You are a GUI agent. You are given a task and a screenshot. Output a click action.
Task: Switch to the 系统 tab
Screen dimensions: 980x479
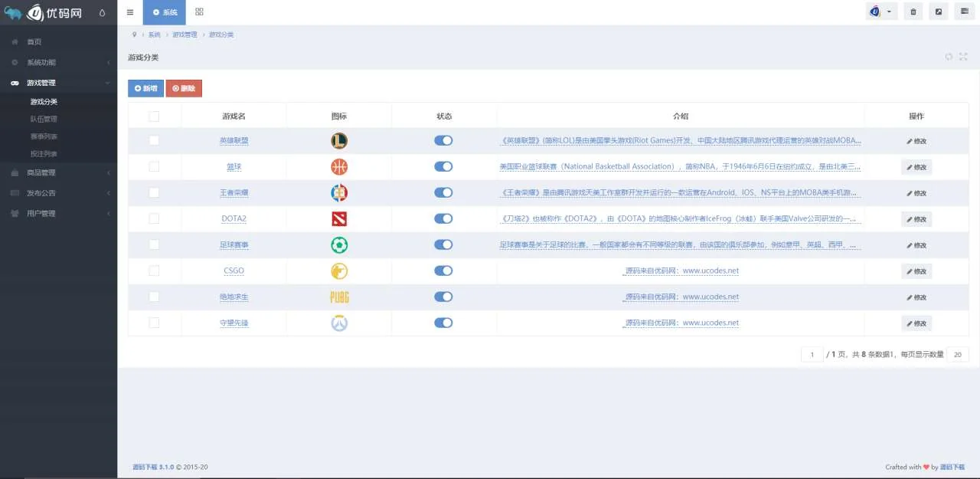(164, 12)
